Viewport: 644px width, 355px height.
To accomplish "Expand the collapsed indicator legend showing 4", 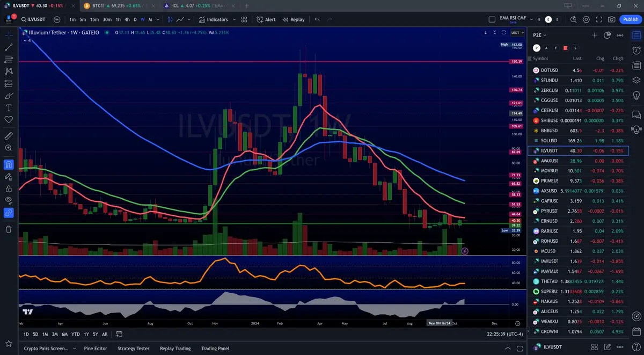I will coord(27,40).
